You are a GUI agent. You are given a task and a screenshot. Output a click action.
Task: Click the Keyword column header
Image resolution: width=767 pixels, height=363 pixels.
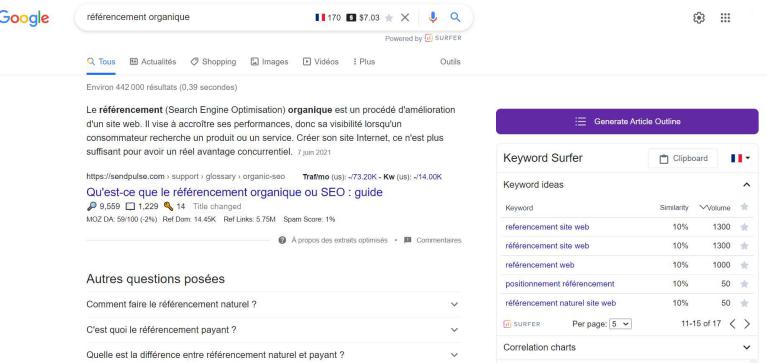[x=519, y=208]
